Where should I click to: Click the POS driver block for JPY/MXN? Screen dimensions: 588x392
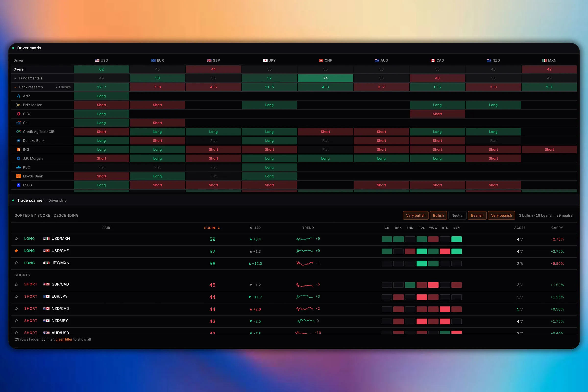(421, 264)
